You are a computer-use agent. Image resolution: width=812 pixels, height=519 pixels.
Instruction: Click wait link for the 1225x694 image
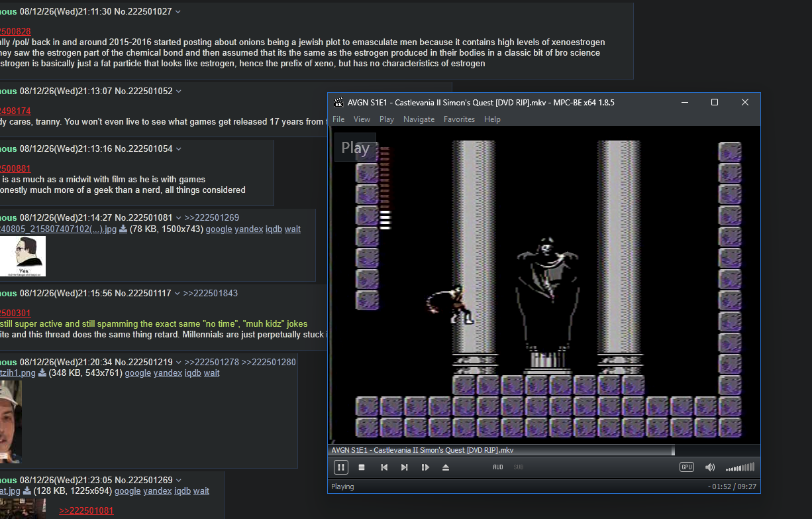pyautogui.click(x=201, y=491)
